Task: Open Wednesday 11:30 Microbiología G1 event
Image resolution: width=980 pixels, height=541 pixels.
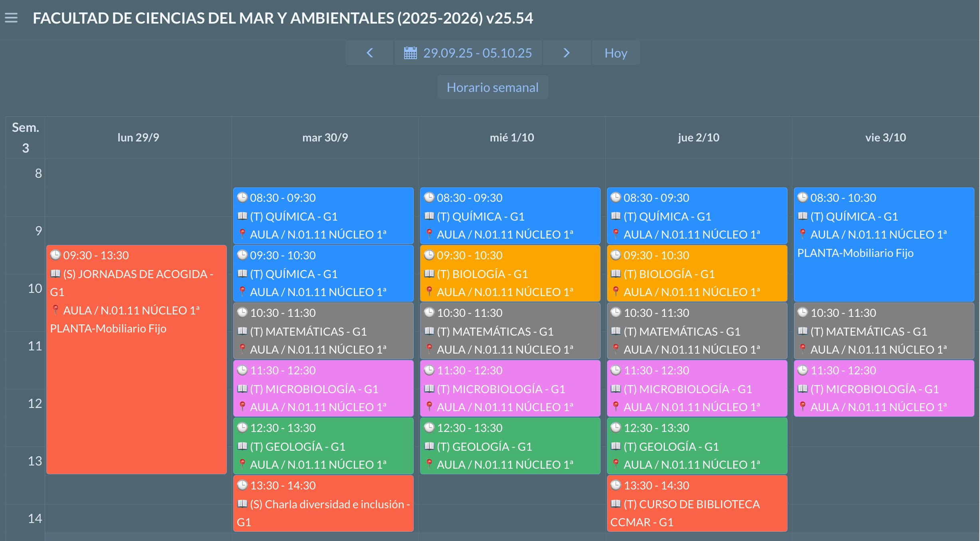Action: click(x=510, y=388)
